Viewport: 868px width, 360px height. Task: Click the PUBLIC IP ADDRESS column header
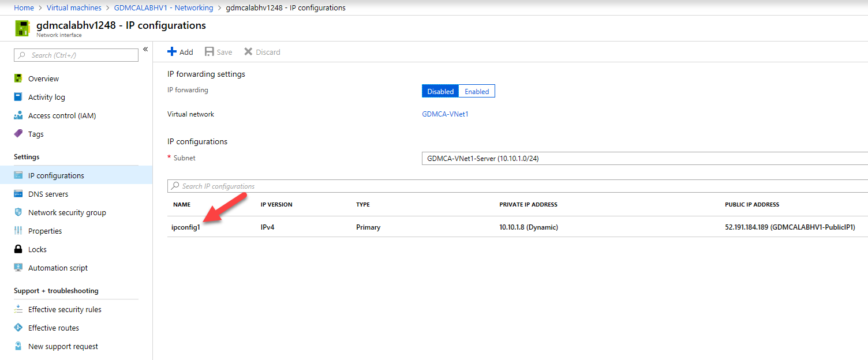pos(752,205)
